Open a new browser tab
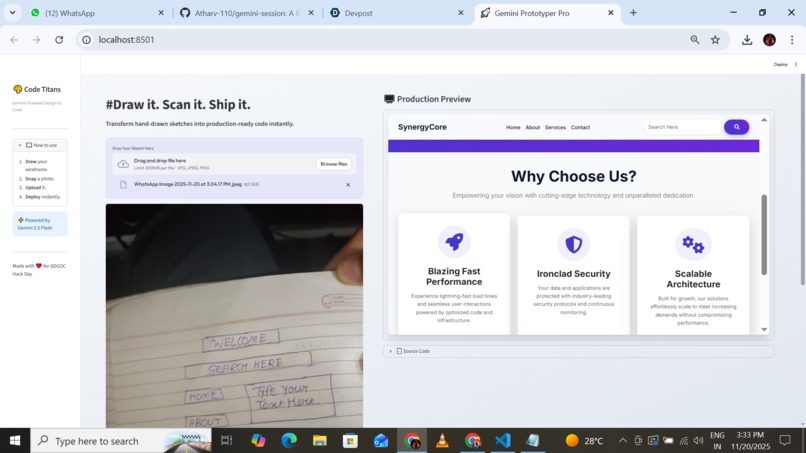The width and height of the screenshot is (806, 453). click(x=633, y=13)
